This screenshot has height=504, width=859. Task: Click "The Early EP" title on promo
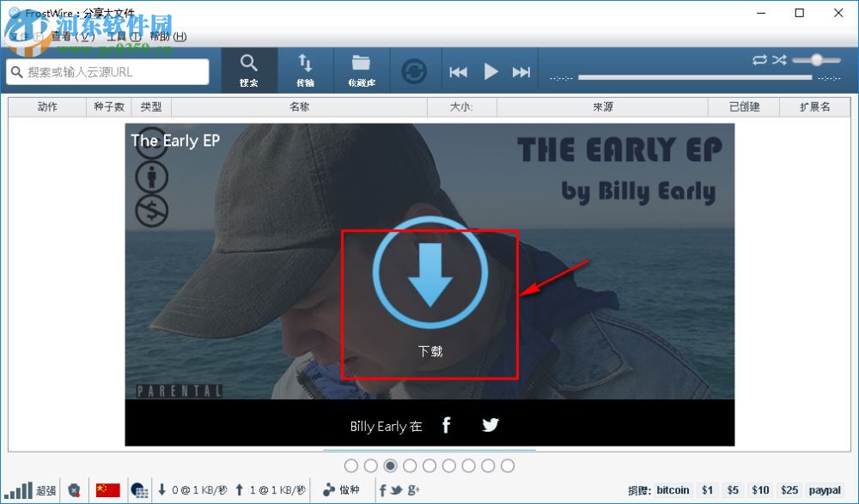coord(175,141)
